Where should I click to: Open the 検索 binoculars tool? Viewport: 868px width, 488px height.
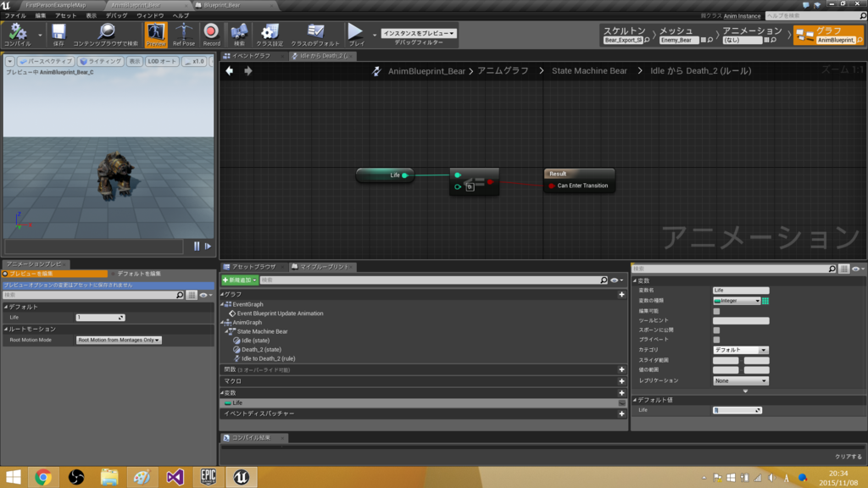(239, 34)
